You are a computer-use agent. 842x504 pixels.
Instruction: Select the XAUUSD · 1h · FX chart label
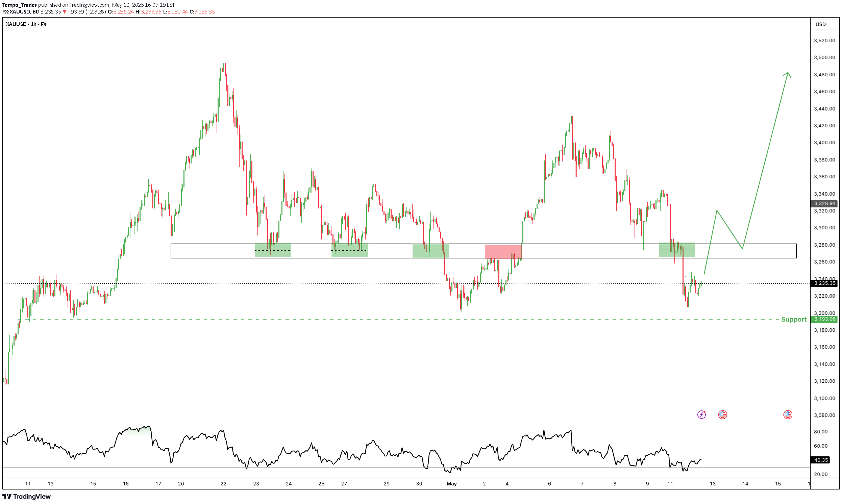click(x=26, y=24)
